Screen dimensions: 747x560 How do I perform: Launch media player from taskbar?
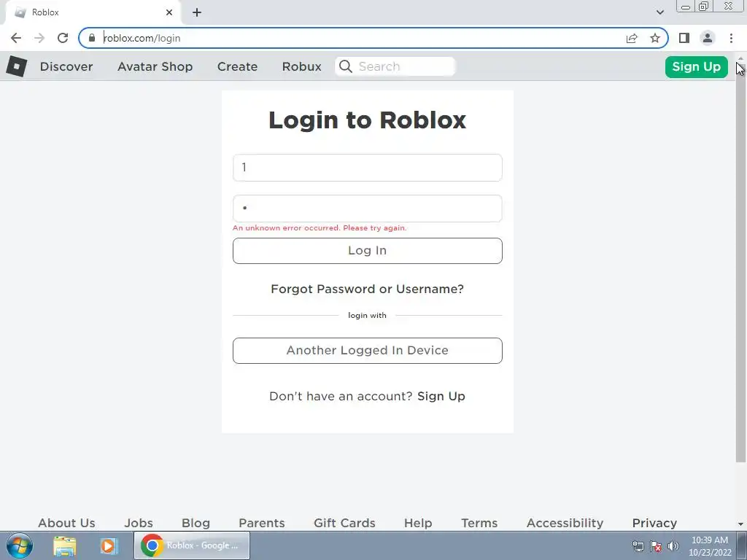[108, 546]
